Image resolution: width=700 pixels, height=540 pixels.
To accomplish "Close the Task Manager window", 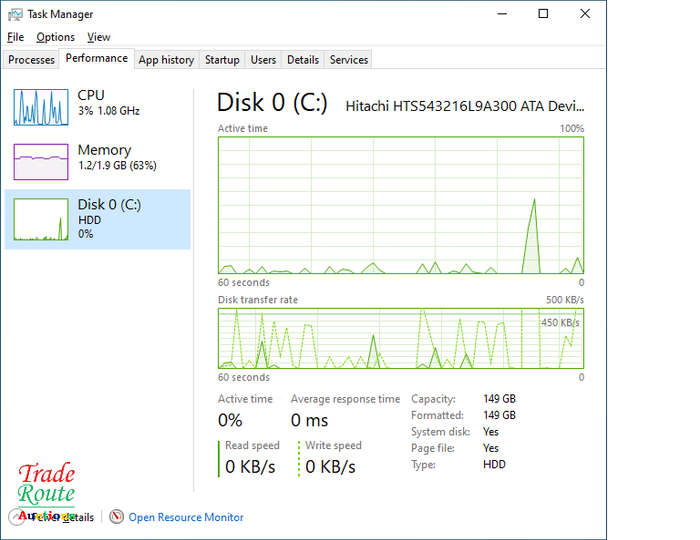I will [x=585, y=14].
